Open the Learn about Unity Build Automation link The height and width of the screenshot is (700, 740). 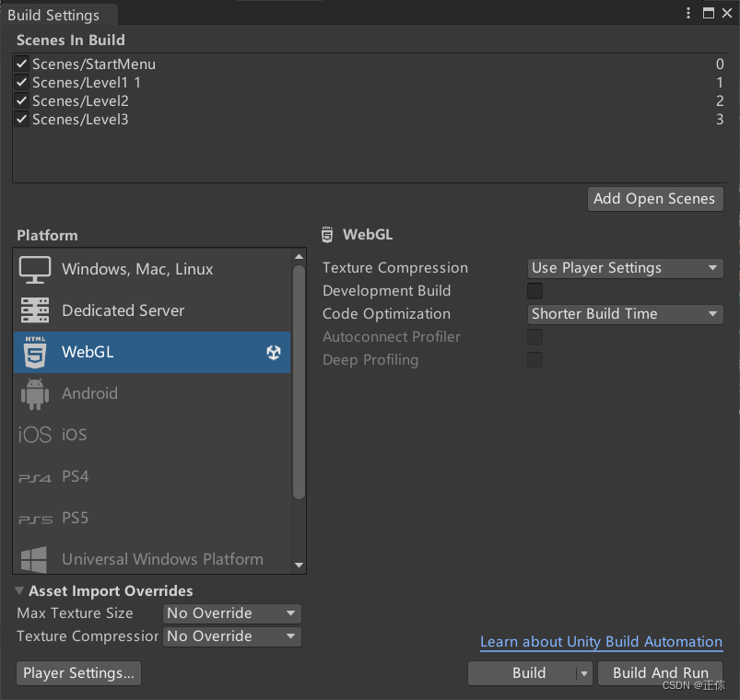coord(601,642)
